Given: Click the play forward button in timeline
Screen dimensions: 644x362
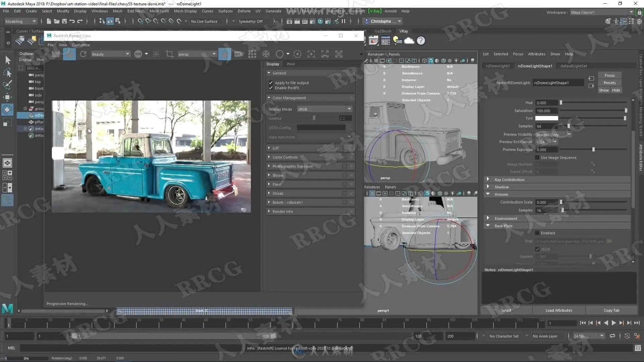Looking at the screenshot, I should tap(613, 323).
